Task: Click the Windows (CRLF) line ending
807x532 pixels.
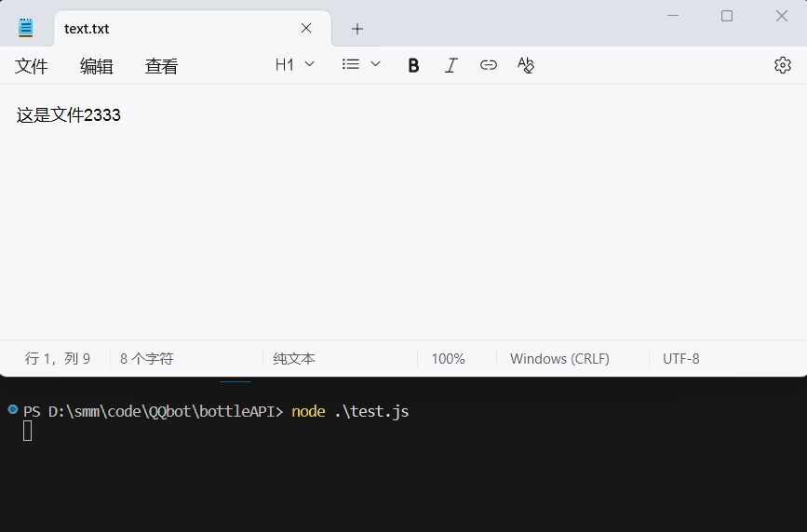Action: click(x=559, y=359)
